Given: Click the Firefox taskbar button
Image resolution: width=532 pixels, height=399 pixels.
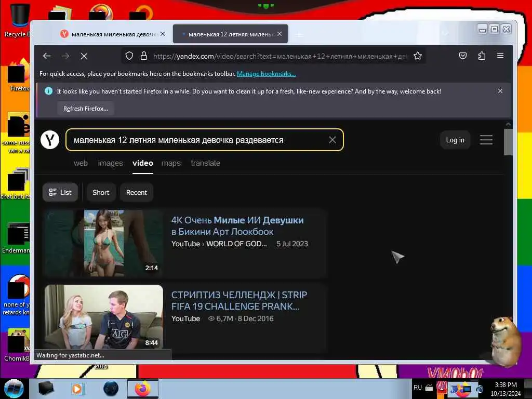Looking at the screenshot, I should (x=143, y=389).
